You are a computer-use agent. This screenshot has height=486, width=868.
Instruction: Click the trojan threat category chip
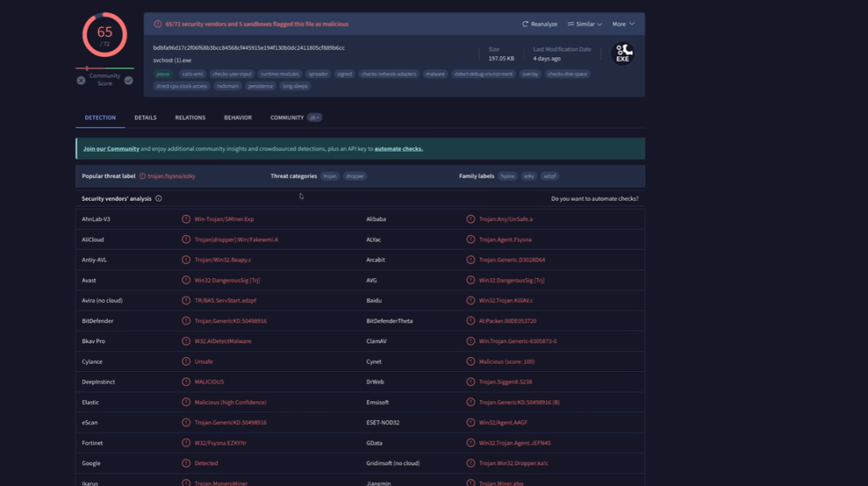click(330, 176)
